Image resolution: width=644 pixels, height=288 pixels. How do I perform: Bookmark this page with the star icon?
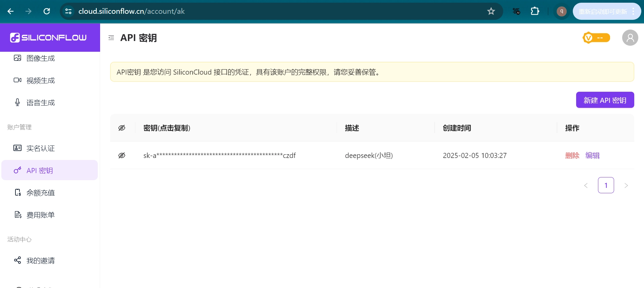(x=491, y=11)
